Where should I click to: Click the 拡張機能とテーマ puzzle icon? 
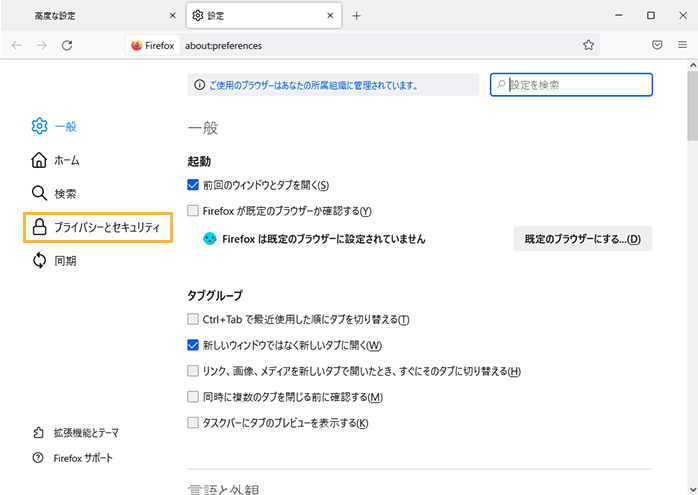point(39,433)
